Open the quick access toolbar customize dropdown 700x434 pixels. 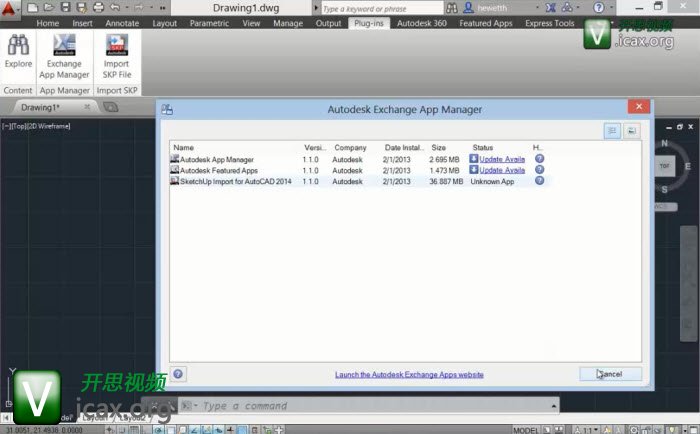(x=162, y=8)
